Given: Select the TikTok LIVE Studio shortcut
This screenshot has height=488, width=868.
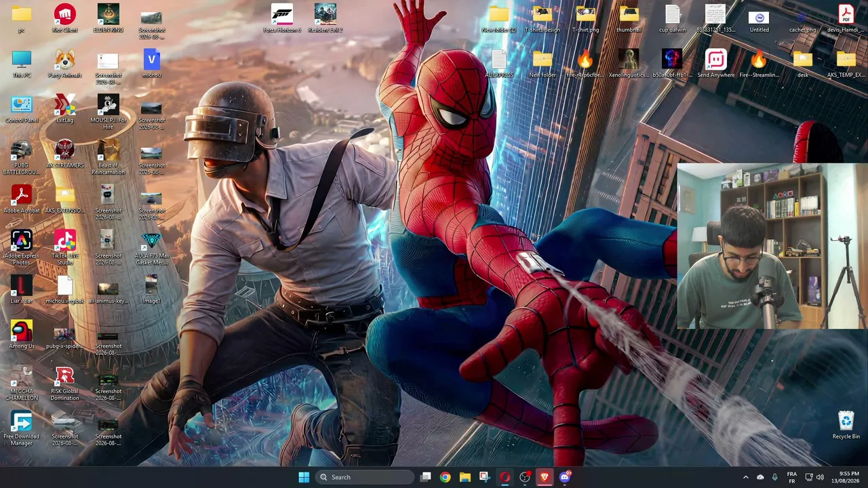Looking at the screenshot, I should pos(64,248).
